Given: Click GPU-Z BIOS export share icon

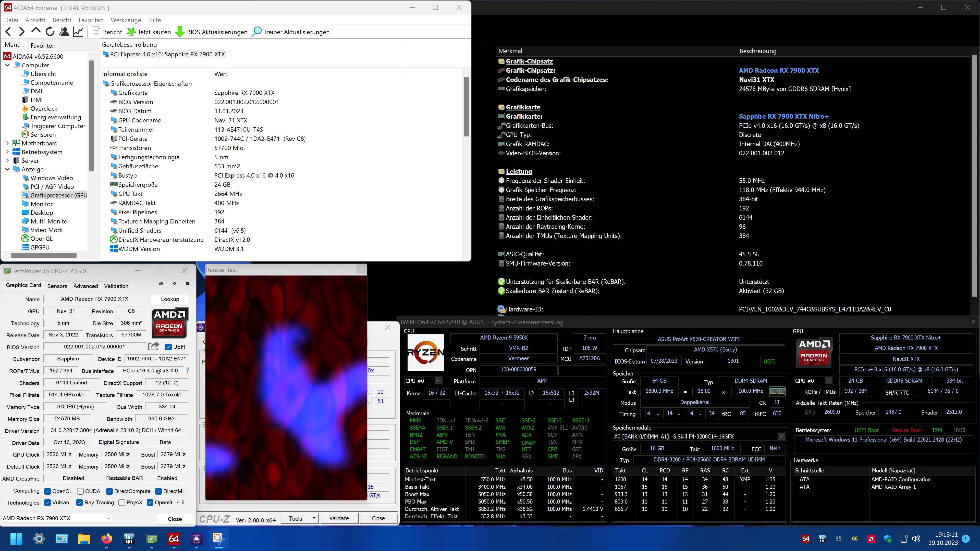Looking at the screenshot, I should tap(153, 346).
